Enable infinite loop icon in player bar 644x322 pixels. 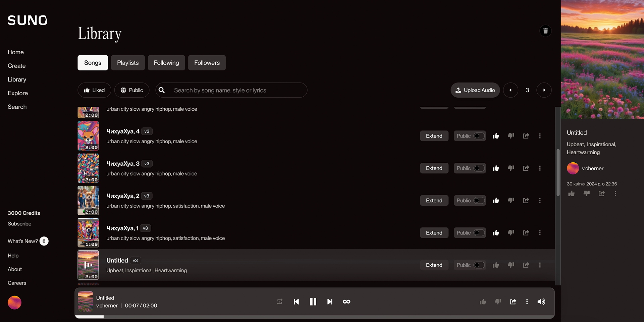click(346, 302)
